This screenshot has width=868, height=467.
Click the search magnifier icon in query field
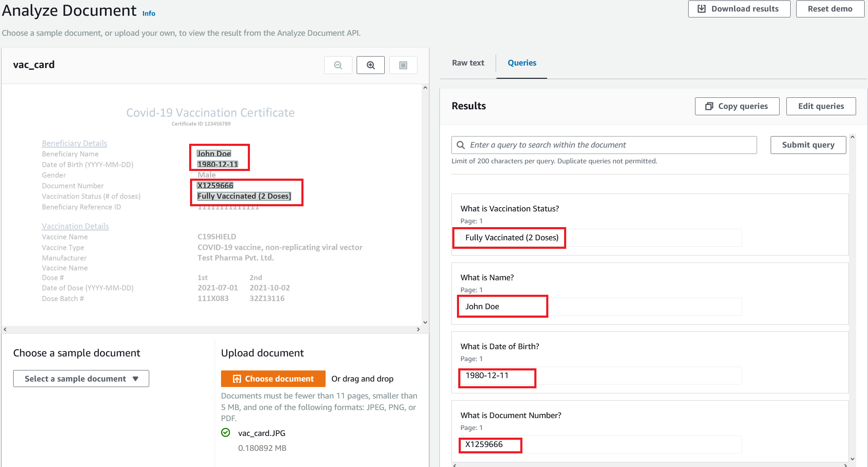click(461, 145)
